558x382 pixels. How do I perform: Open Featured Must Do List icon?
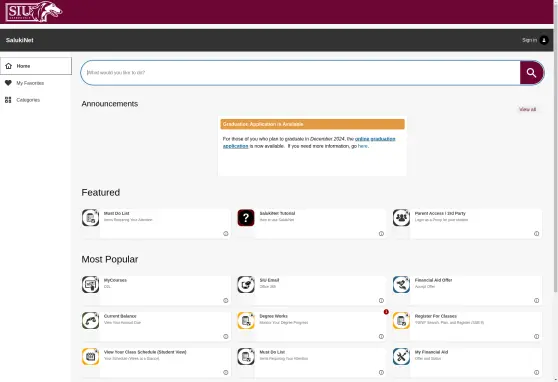(x=90, y=218)
